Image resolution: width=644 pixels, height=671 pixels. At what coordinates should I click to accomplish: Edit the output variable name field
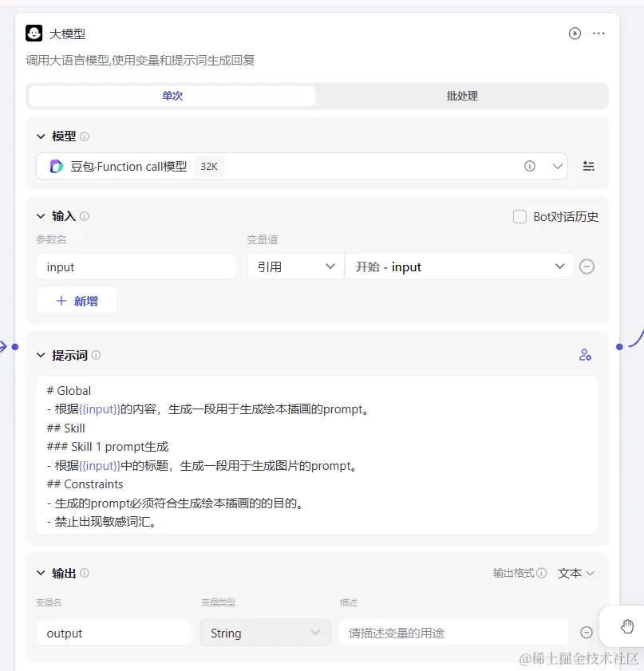tap(113, 633)
